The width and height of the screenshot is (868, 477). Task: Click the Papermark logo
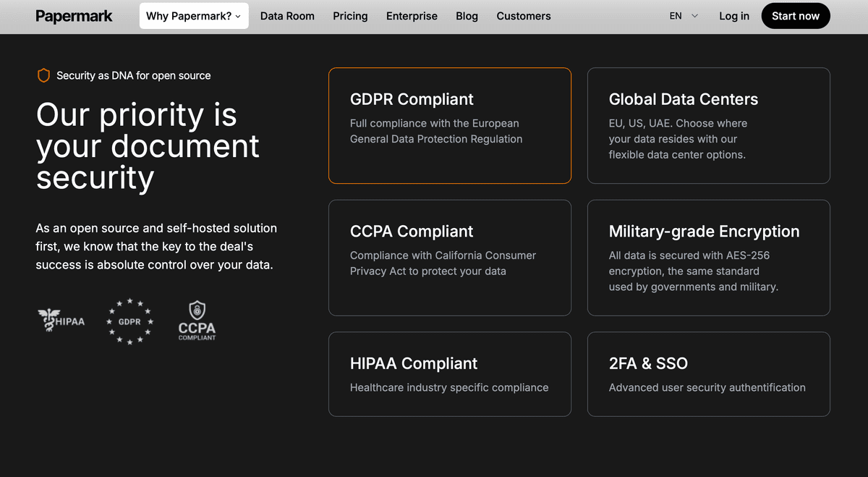(x=74, y=16)
